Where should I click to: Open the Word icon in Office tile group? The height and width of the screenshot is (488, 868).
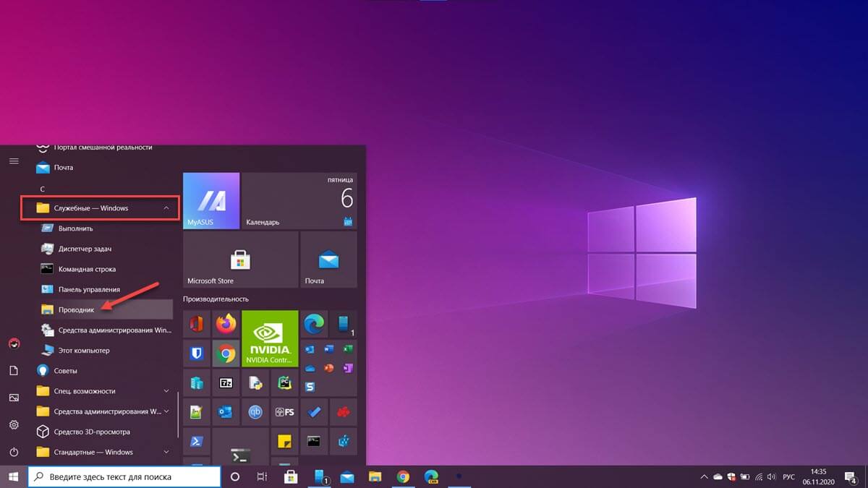329,349
